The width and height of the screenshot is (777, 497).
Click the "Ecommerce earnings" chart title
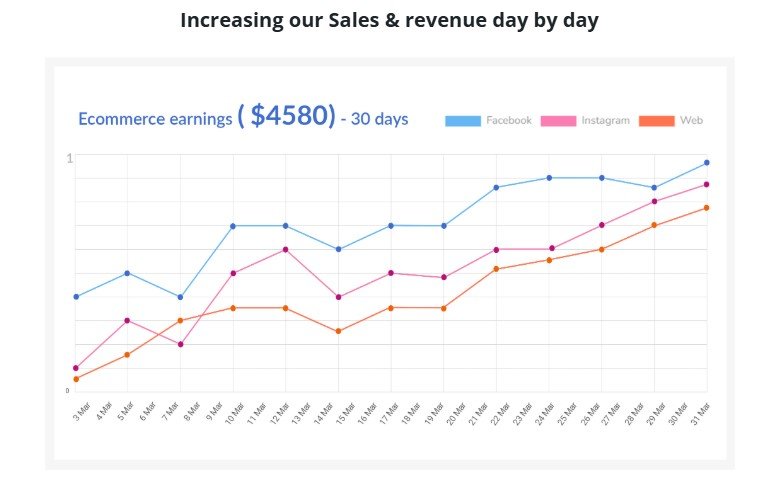(x=155, y=119)
